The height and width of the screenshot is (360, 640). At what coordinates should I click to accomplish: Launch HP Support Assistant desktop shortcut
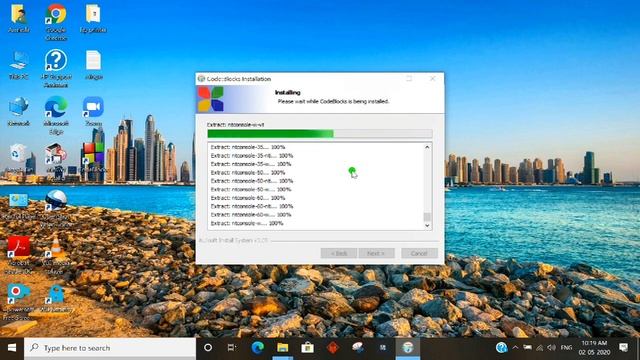(56, 68)
